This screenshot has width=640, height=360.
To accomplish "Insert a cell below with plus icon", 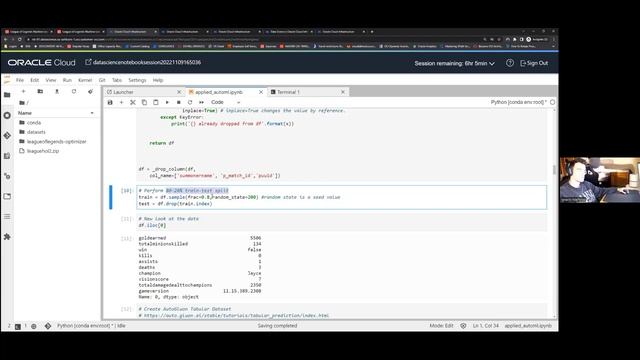I will coord(121,102).
